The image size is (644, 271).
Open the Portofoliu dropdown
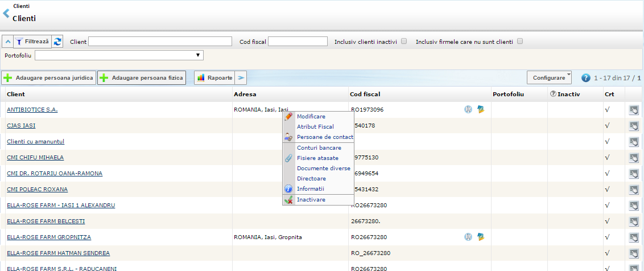119,55
